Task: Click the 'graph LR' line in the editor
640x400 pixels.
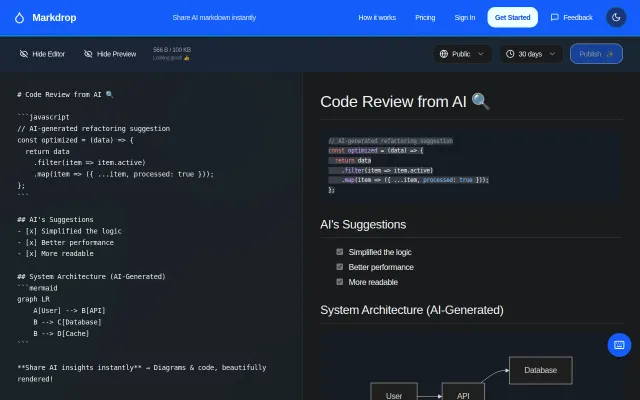Action: 33,299
